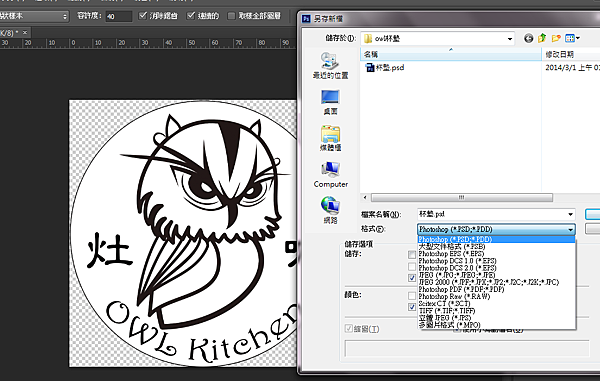Viewport: 600px width, 381px height.
Task: Choose 大型文件格式 (*.PSB) format
Action: coord(496,247)
